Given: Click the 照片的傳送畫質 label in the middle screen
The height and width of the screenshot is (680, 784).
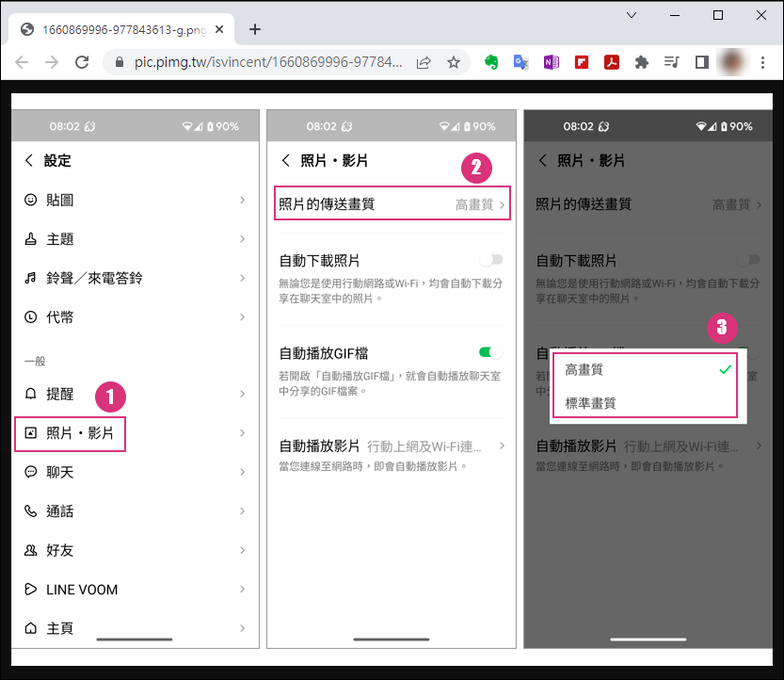Looking at the screenshot, I should 327,204.
